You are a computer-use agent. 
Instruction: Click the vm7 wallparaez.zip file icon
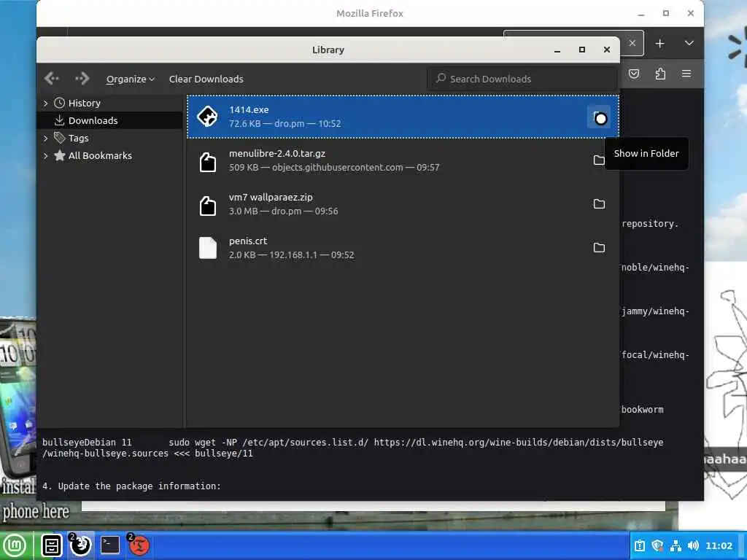click(x=208, y=206)
